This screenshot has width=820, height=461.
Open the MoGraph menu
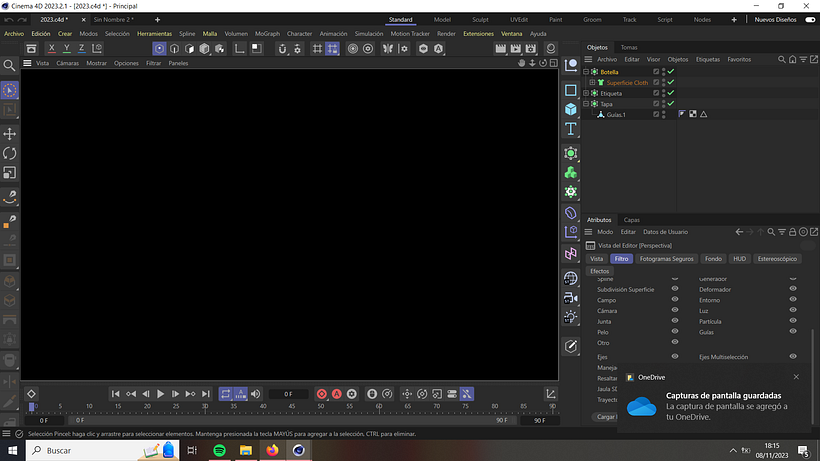[267, 34]
